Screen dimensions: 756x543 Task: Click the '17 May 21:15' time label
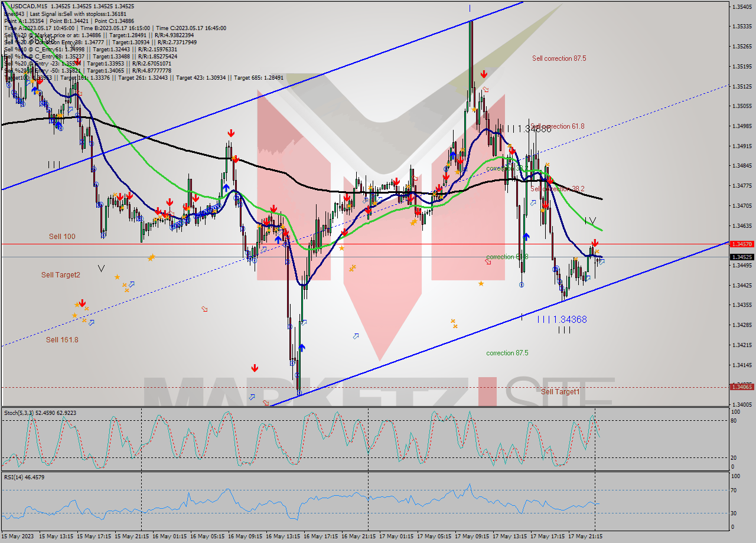[585, 537]
